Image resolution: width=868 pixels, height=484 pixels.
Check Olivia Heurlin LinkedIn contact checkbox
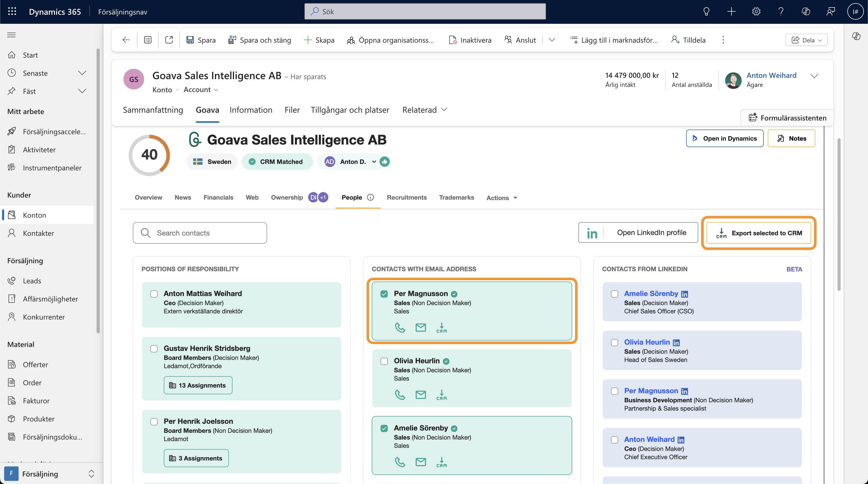pyautogui.click(x=615, y=342)
